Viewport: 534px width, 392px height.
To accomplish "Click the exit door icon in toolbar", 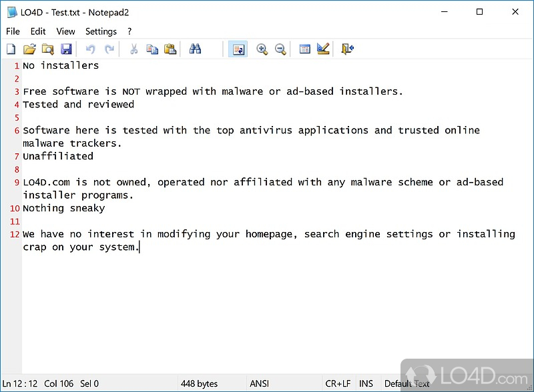I will coord(348,49).
